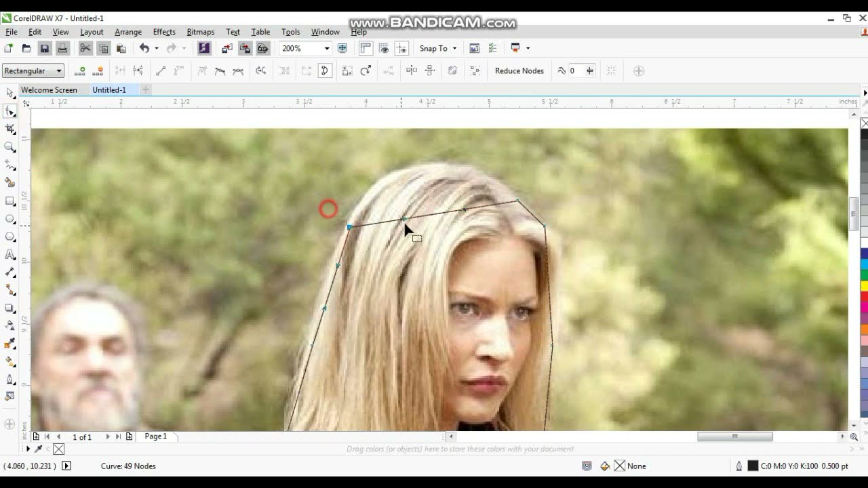Go to next page arrow
868x488 pixels.
pos(107,437)
